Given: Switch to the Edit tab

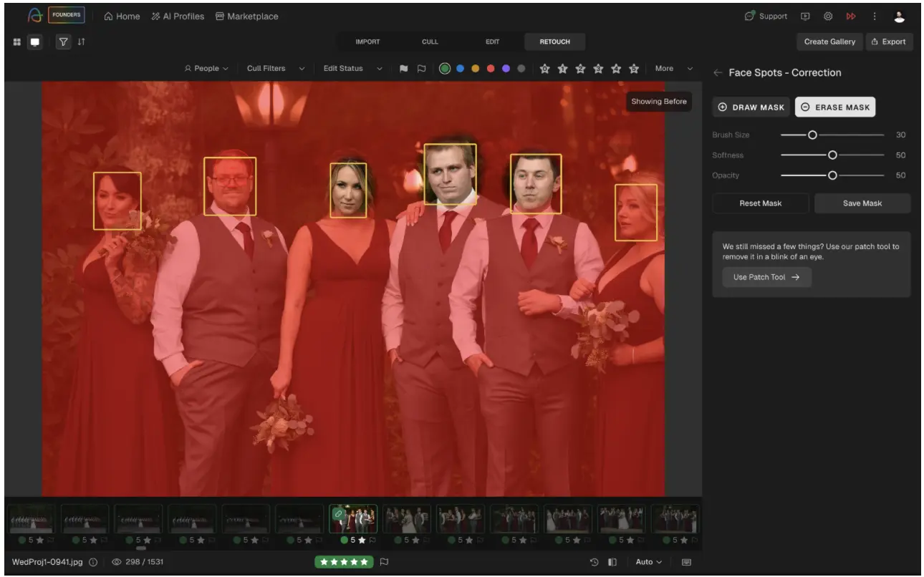Looking at the screenshot, I should (x=492, y=42).
